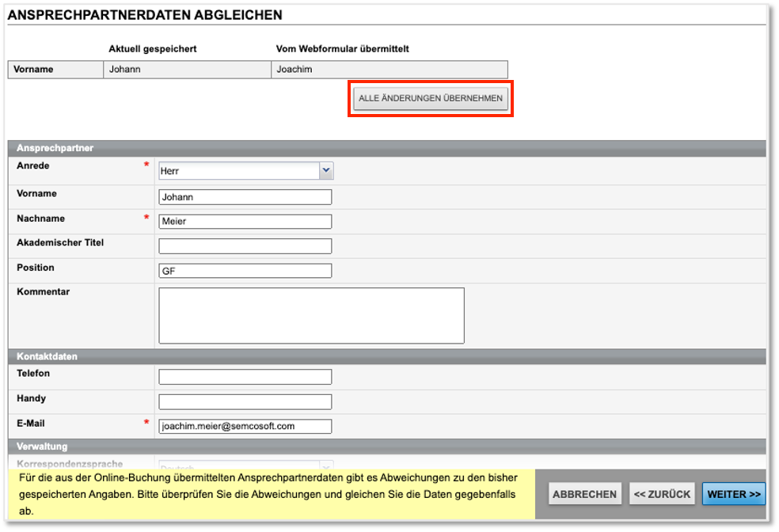This screenshot has width=779, height=532.
Task: Click the Handy input field
Action: pyautogui.click(x=245, y=401)
